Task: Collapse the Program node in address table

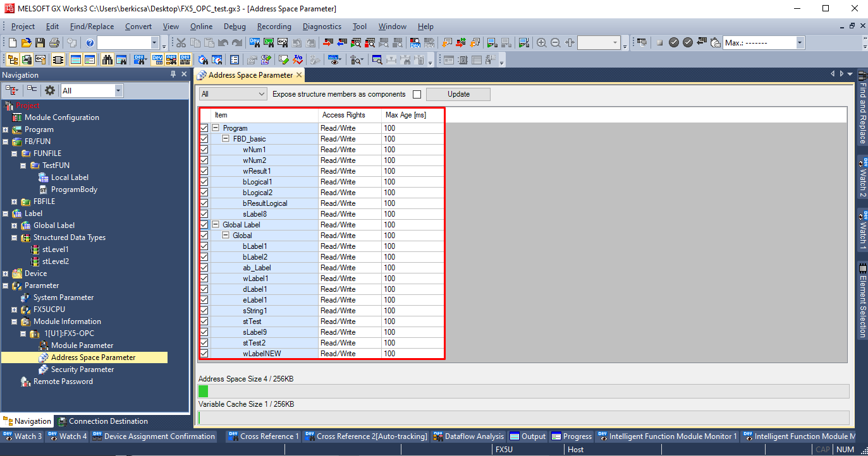Action: tap(216, 128)
